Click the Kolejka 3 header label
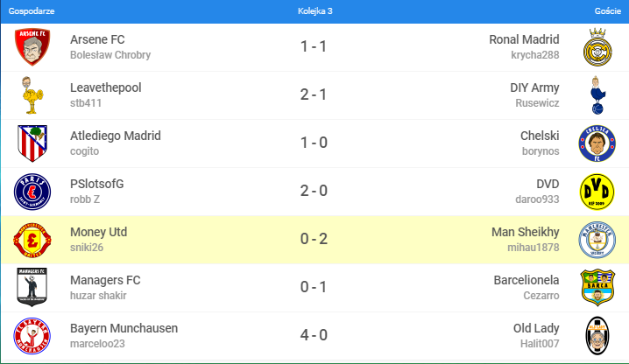629x364 pixels. click(x=314, y=11)
